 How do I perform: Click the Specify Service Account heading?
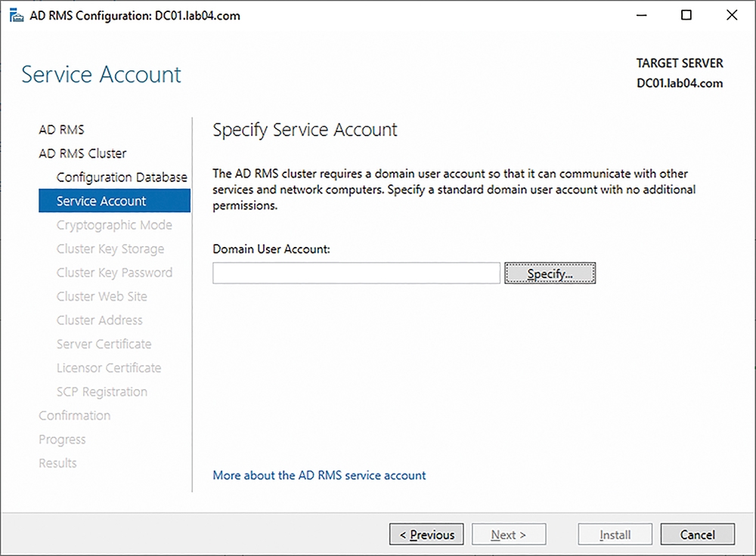point(305,130)
